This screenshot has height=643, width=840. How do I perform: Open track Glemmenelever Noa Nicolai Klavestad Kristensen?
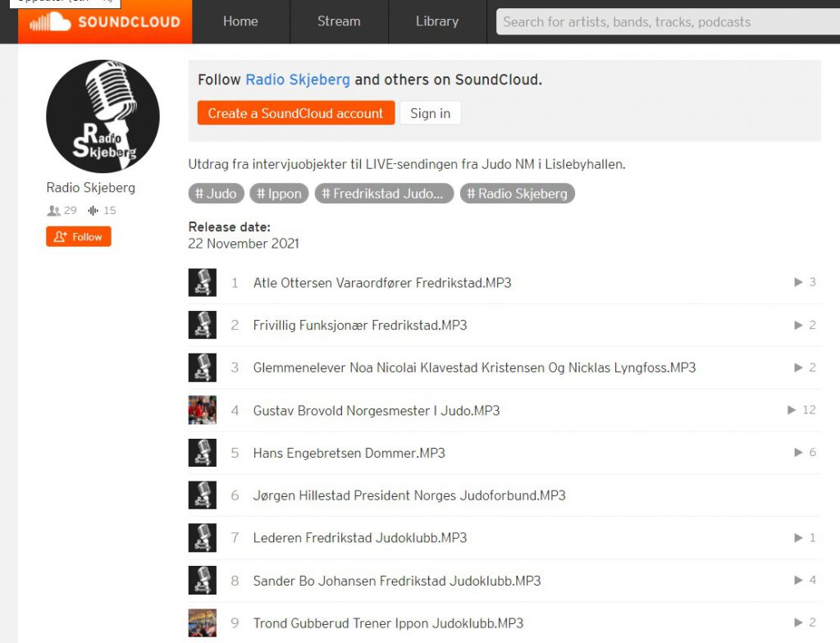click(475, 368)
